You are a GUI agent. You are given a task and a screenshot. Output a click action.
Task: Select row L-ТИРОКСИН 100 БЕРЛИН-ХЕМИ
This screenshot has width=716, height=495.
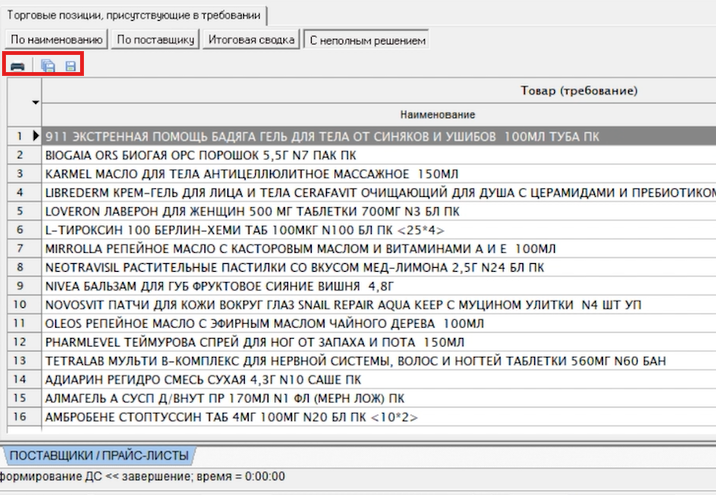(379, 230)
